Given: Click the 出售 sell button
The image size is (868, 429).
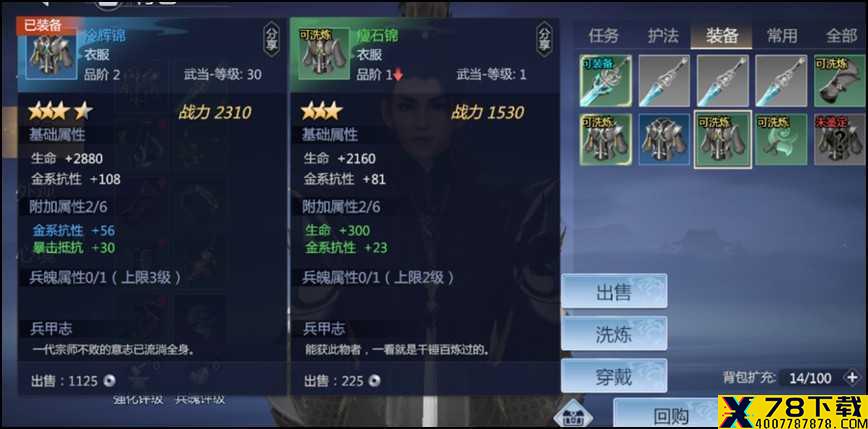Looking at the screenshot, I should coord(614,291).
